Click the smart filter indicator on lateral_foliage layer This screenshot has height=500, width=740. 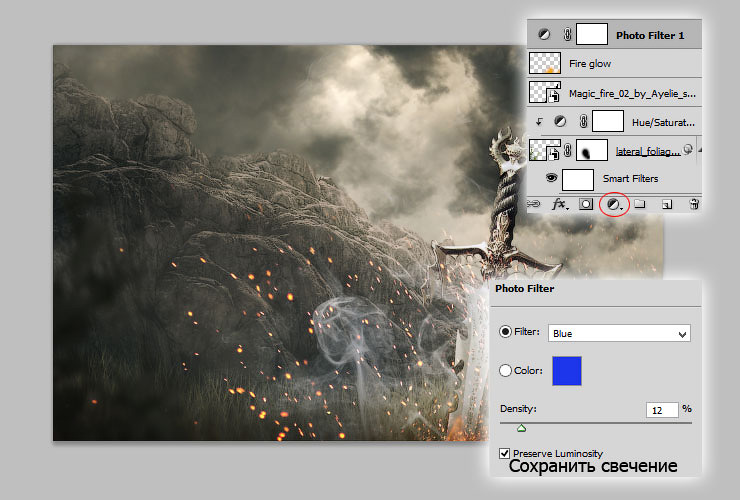688,149
